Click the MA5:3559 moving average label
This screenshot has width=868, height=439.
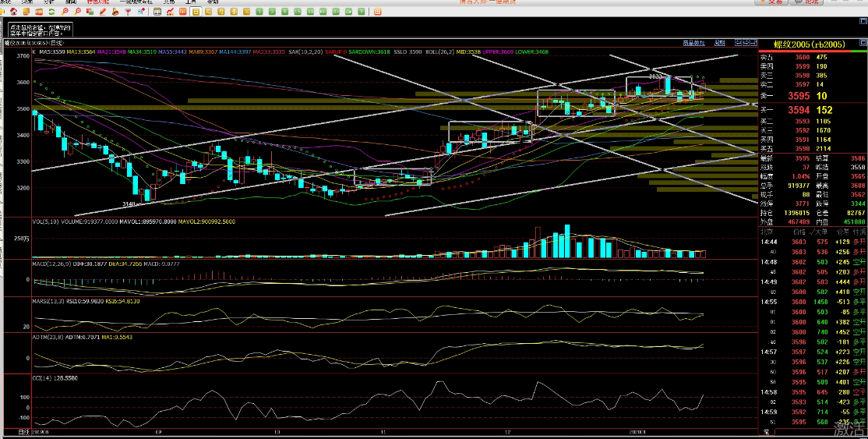click(x=52, y=51)
